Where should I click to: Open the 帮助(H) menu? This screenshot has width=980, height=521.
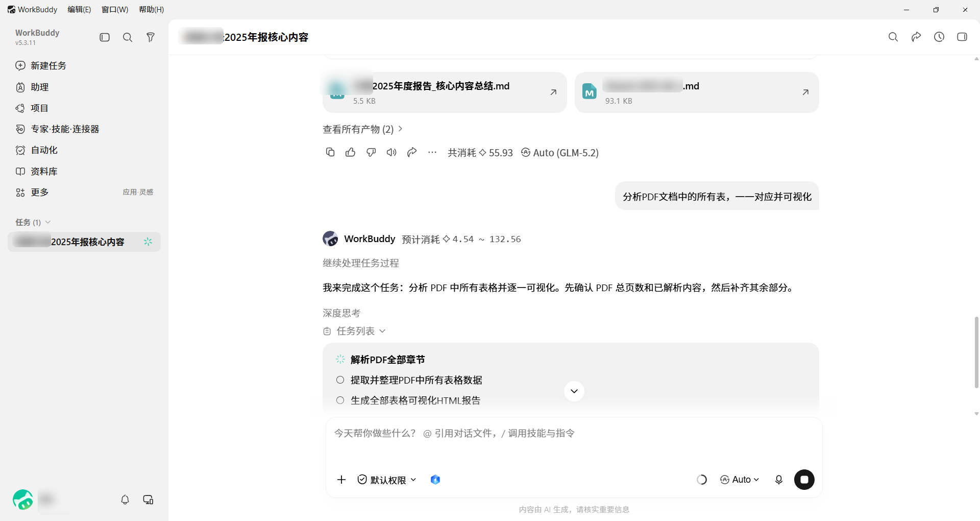coord(151,10)
